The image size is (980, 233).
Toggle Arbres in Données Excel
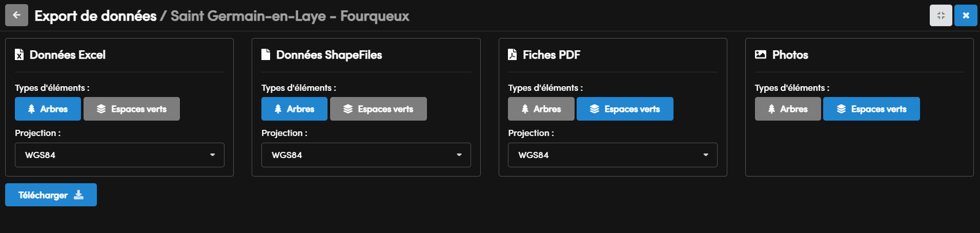coord(48,109)
